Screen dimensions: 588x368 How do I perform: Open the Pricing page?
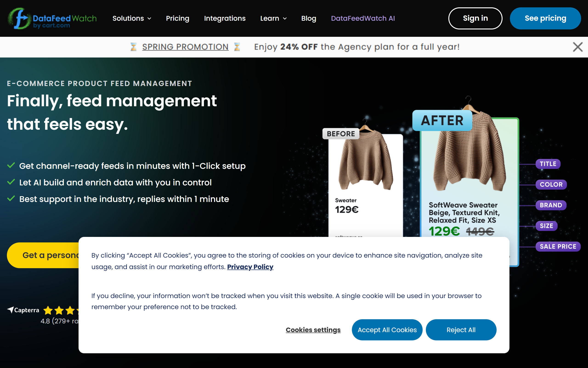click(177, 18)
